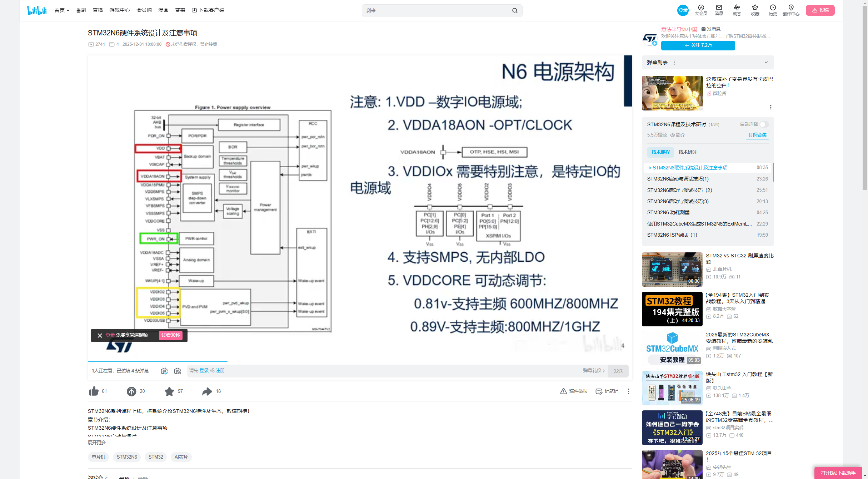Open more options on 卡皮巴拉 ad card
Image resolution: width=868 pixels, height=479 pixels.
click(x=771, y=107)
